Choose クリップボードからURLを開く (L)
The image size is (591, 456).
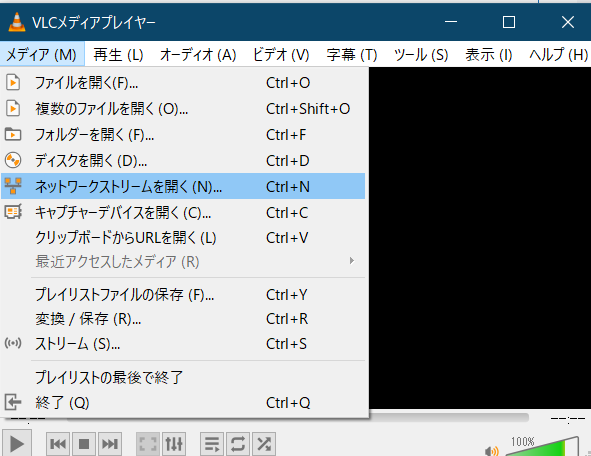[183, 238]
